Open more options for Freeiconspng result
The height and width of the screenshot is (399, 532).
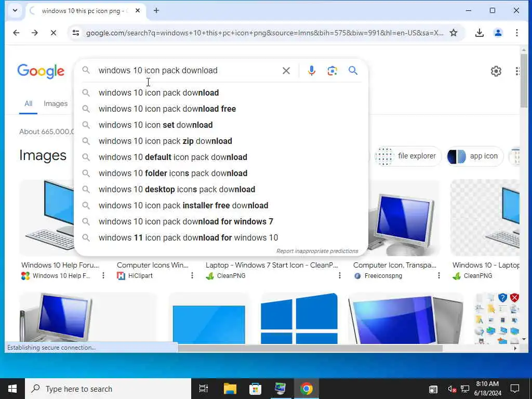(x=438, y=275)
